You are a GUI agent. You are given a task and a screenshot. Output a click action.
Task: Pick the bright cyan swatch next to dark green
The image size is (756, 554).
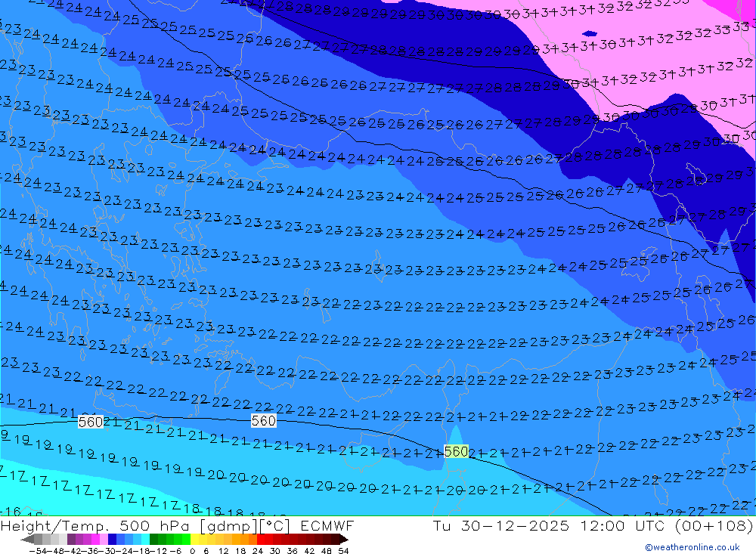point(145,540)
